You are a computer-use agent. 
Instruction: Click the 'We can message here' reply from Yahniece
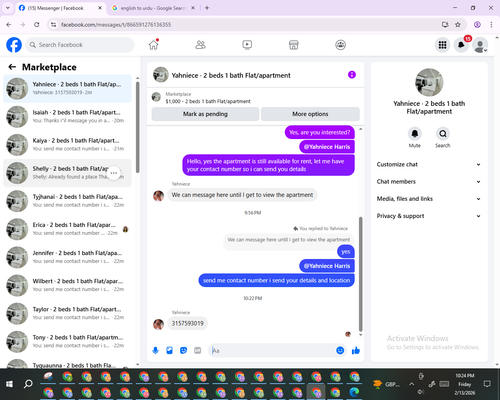[242, 195]
